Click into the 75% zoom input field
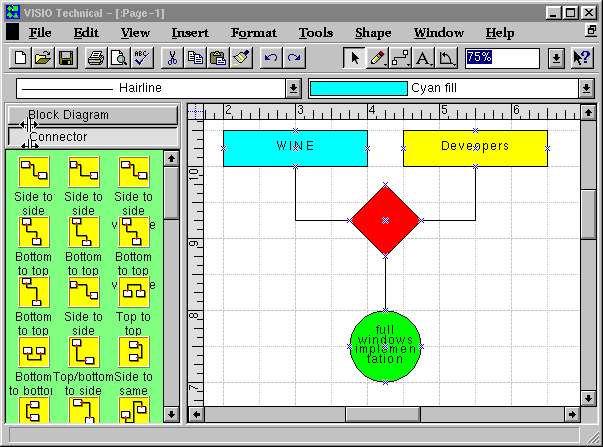 pos(502,58)
